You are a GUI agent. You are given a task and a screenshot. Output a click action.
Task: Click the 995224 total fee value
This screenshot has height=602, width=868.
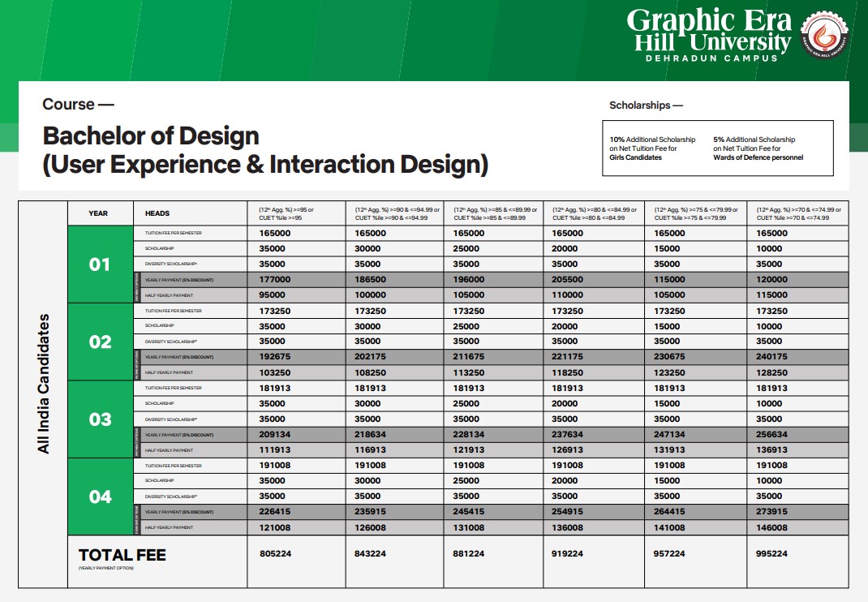tap(771, 554)
